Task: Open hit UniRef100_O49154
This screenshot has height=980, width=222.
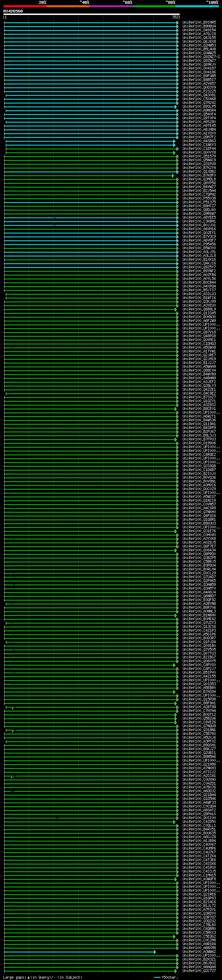Action: tap(199, 30)
